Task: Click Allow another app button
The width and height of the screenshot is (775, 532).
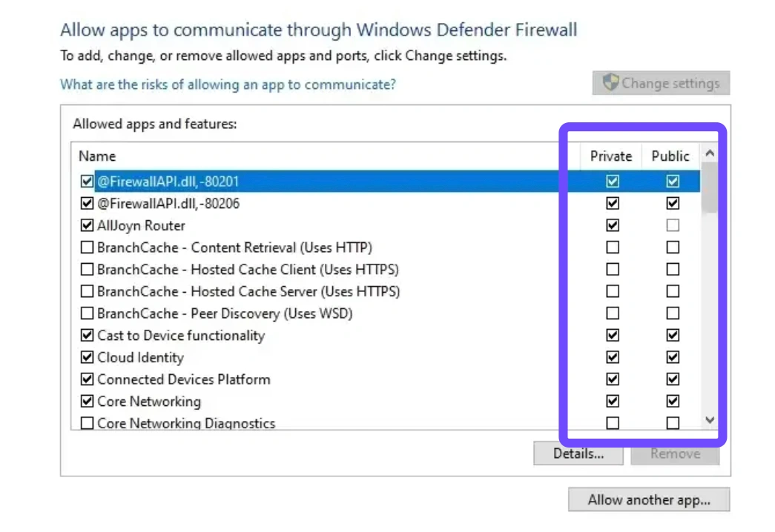Action: pos(649,500)
